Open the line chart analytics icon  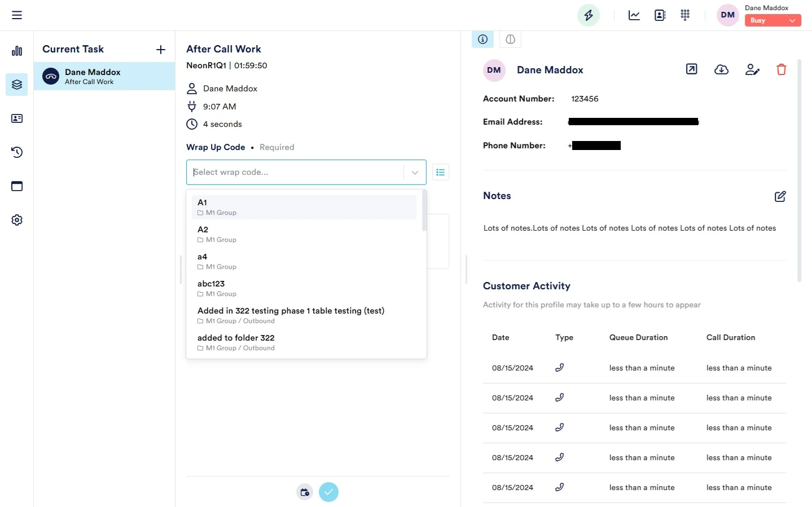634,15
